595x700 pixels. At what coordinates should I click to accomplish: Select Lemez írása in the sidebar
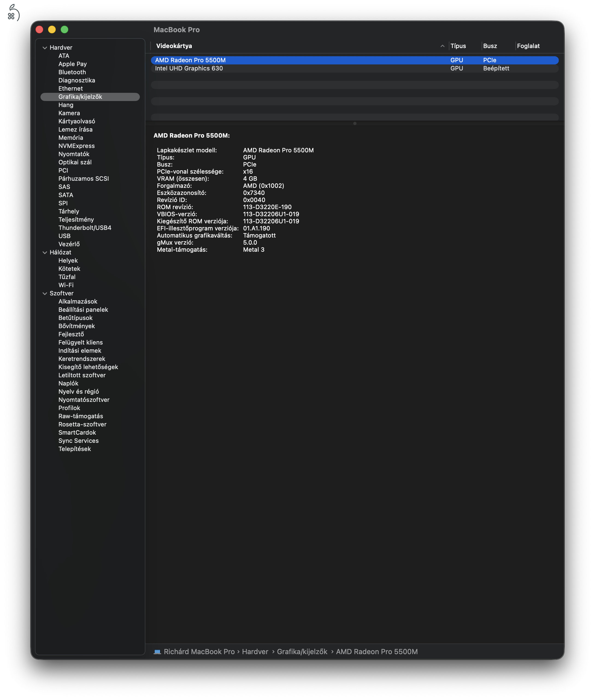(x=75, y=129)
